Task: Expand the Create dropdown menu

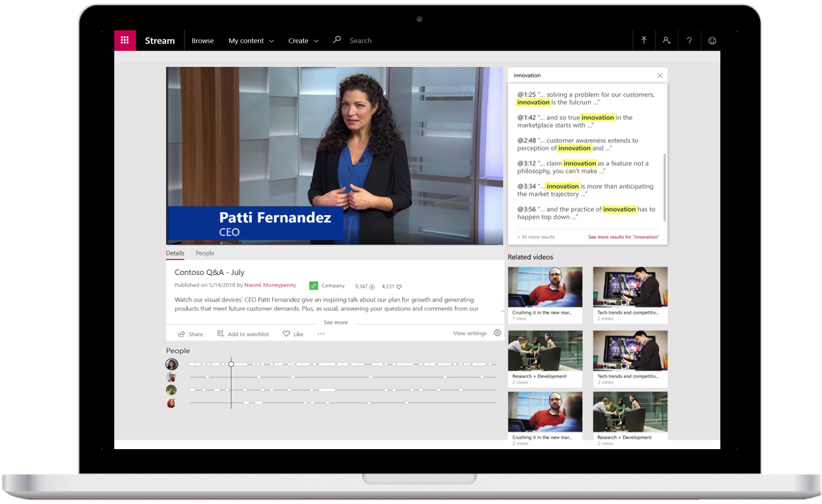Action: pyautogui.click(x=303, y=40)
